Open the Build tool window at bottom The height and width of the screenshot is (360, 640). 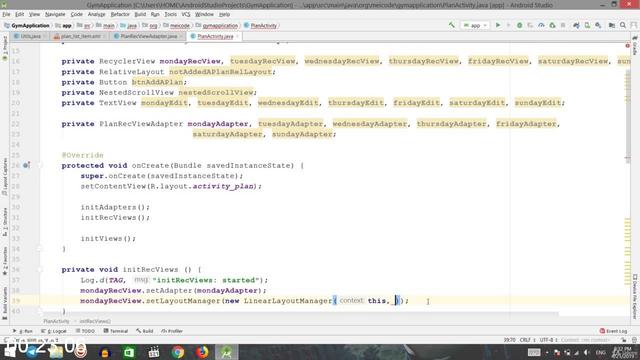pos(144,331)
